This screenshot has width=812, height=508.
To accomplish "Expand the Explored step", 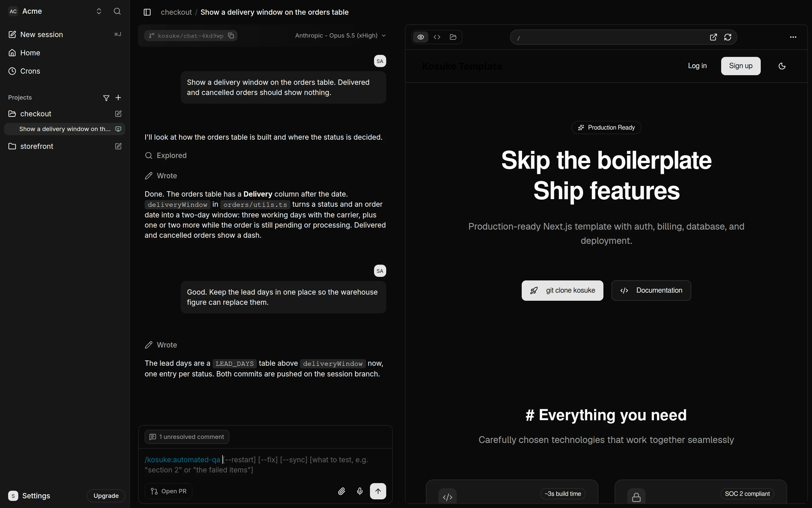I will [166, 155].
